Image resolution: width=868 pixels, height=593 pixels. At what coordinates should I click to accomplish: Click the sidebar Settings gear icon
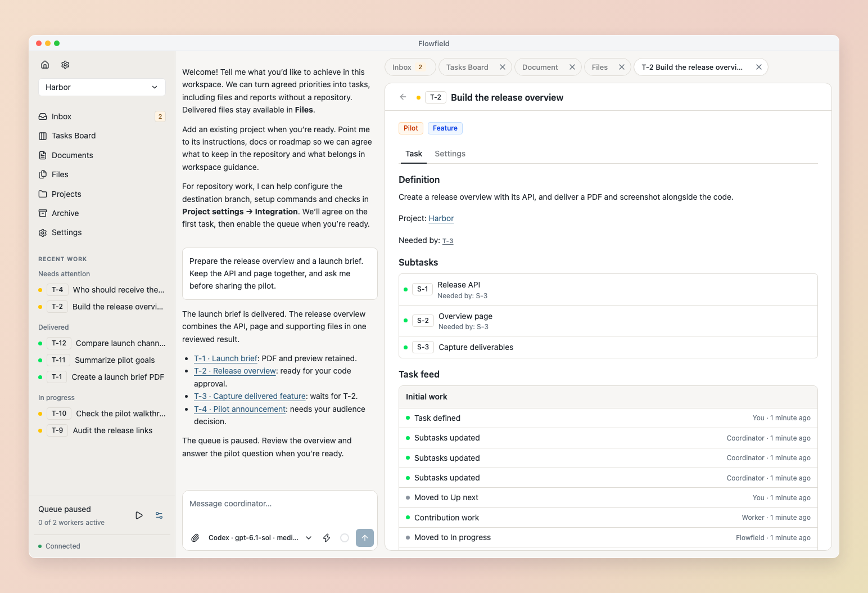[x=43, y=233]
